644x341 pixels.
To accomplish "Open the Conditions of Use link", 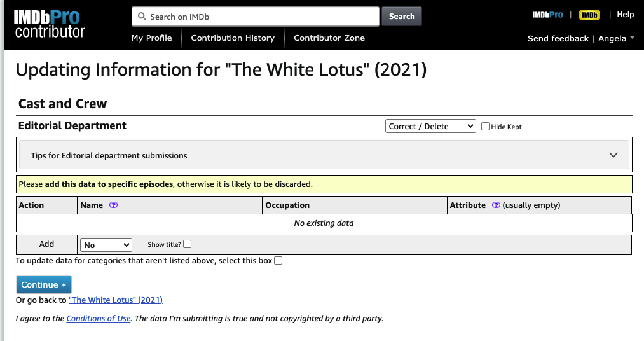I will (x=99, y=319).
